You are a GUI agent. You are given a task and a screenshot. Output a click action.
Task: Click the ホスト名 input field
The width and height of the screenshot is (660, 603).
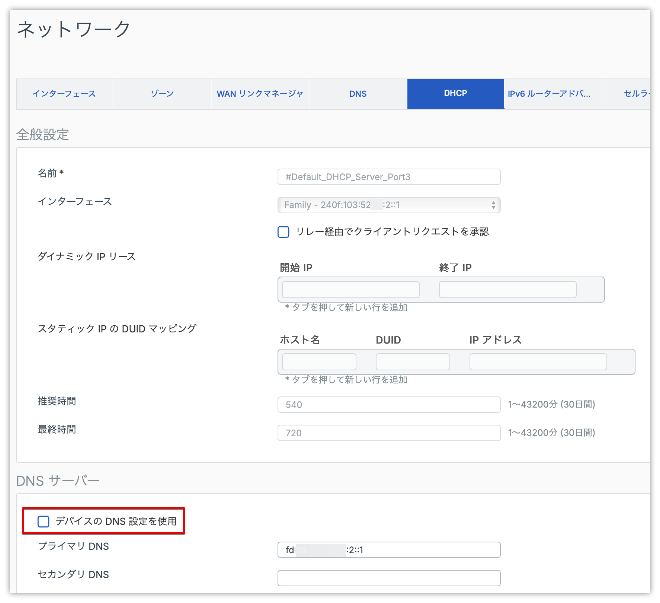point(319,361)
